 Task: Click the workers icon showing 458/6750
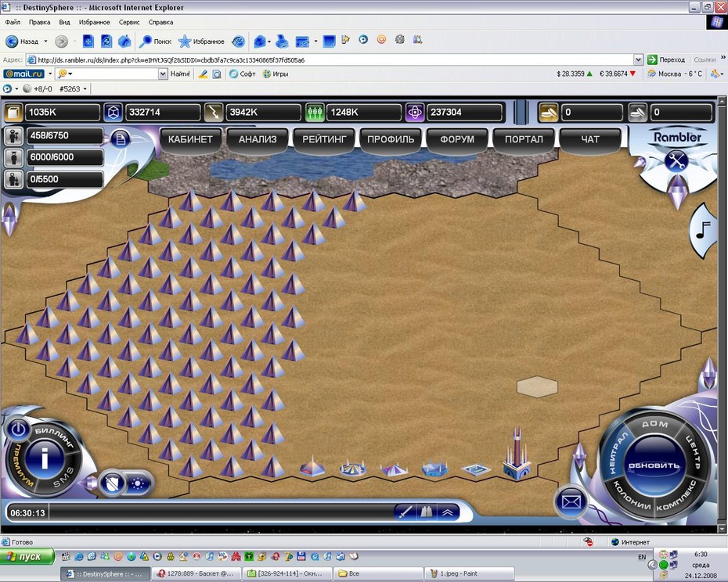pyautogui.click(x=13, y=136)
